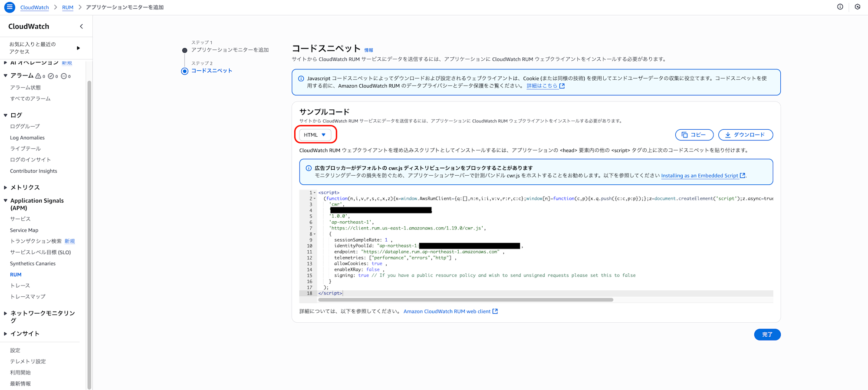This screenshot has width=868, height=390.
Task: Click the OK checkmark alarm icon
Action: coord(51,76)
